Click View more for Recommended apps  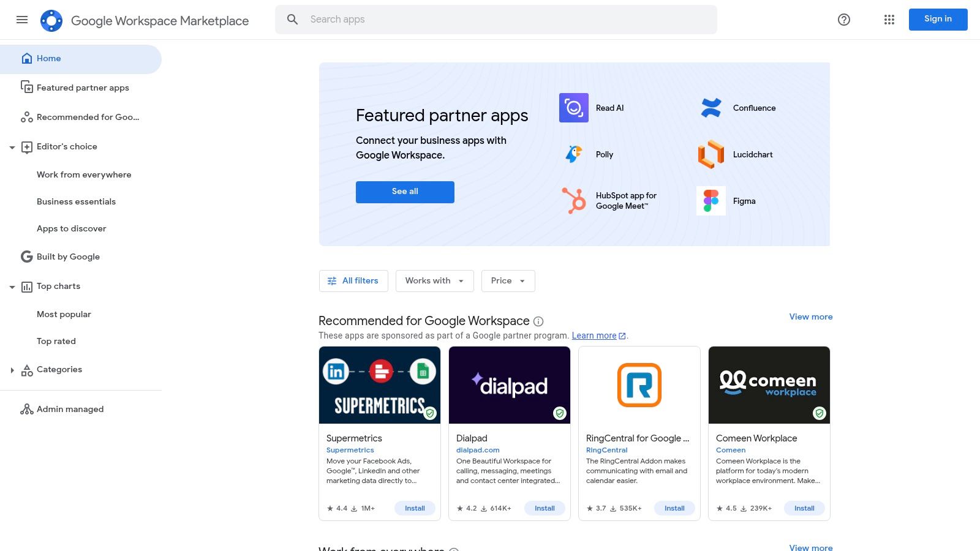click(810, 317)
